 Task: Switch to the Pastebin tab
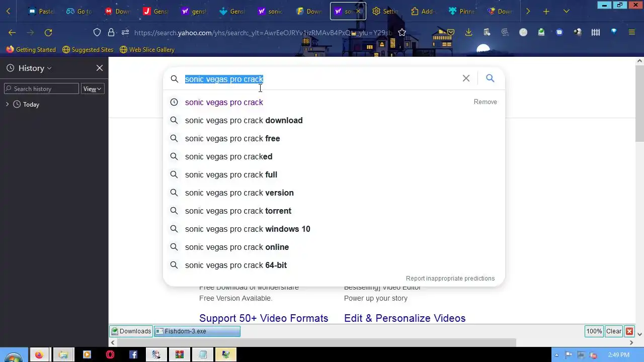pyautogui.click(x=41, y=11)
